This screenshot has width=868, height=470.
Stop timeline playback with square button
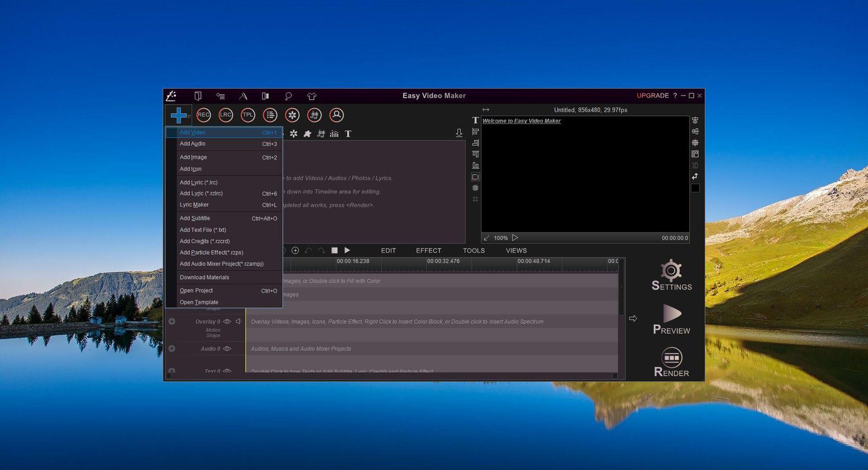(334, 250)
